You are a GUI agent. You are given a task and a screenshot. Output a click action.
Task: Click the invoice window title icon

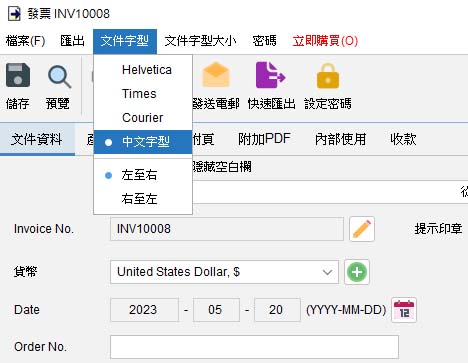coord(14,14)
